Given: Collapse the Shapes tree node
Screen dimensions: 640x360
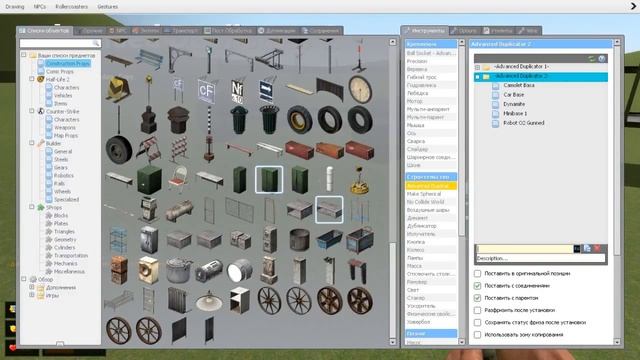Looking at the screenshot, I should pos(32,207).
